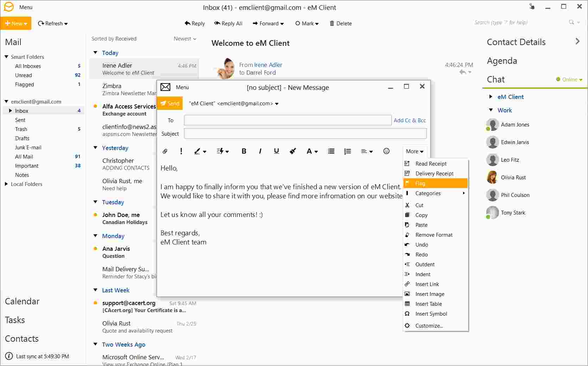Image resolution: width=588 pixels, height=366 pixels.
Task: Open the Agenda panel
Action: coord(502,61)
